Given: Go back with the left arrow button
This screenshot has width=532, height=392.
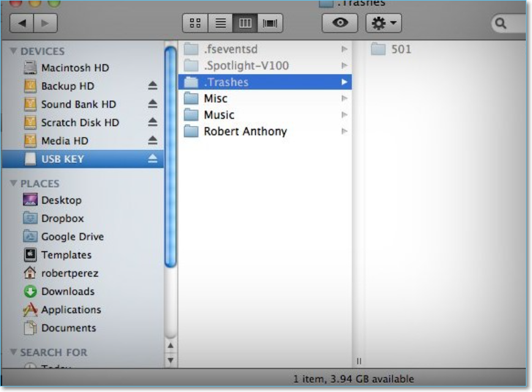Looking at the screenshot, I should click(x=22, y=23).
